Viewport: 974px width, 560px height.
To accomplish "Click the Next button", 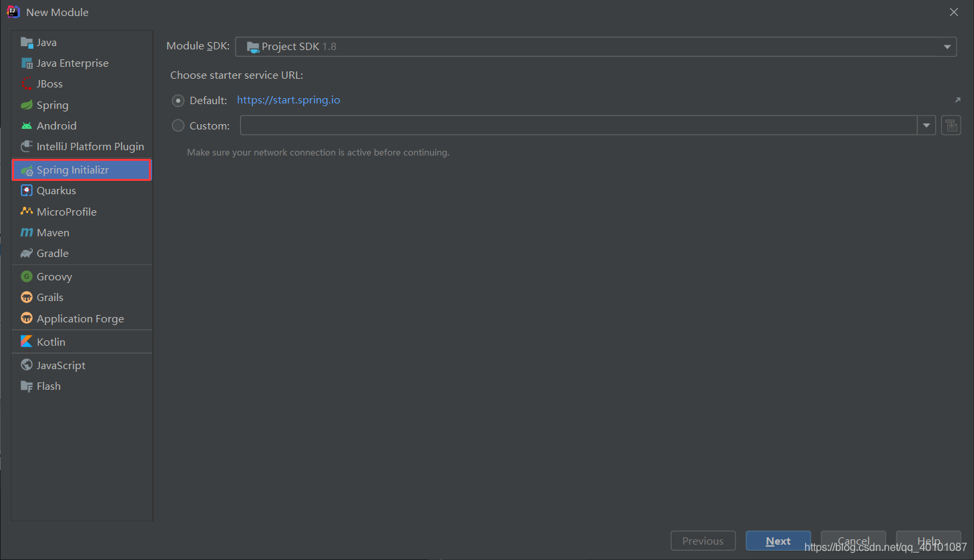I will [778, 541].
